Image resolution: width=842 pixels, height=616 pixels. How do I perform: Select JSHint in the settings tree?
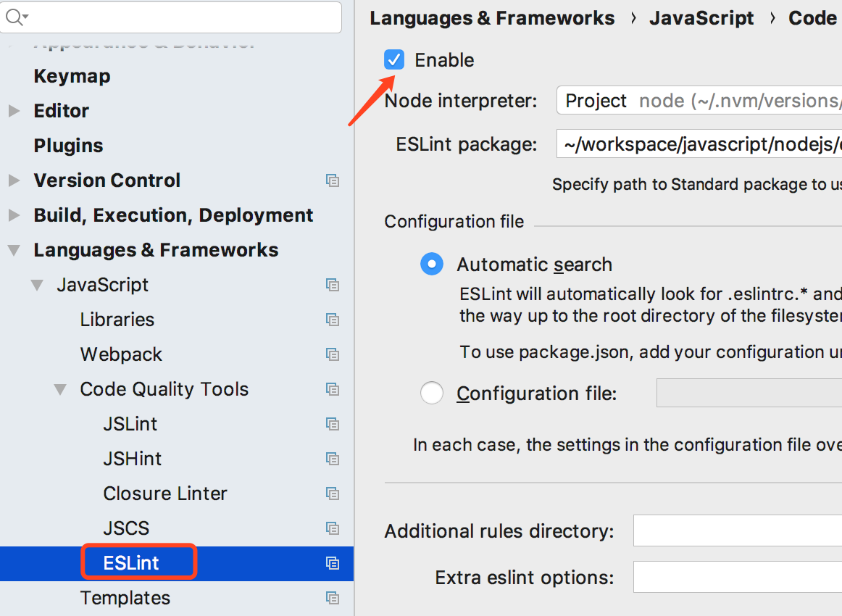pos(132,459)
